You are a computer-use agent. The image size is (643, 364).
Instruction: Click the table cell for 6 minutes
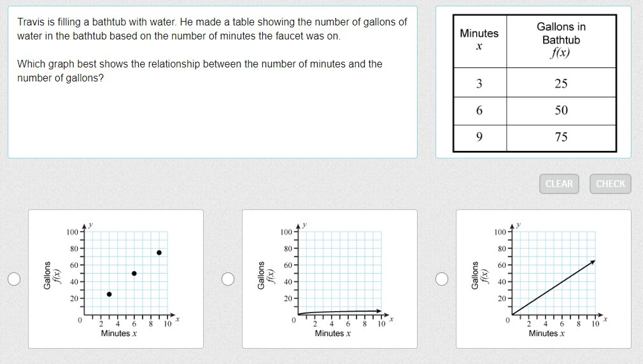click(479, 111)
